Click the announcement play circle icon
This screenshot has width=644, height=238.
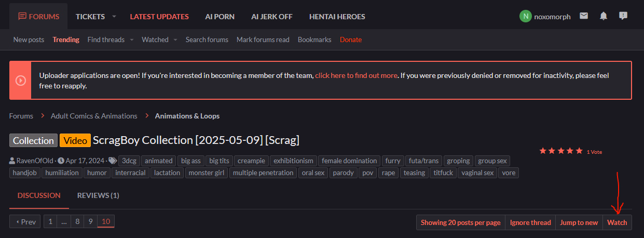(21, 81)
